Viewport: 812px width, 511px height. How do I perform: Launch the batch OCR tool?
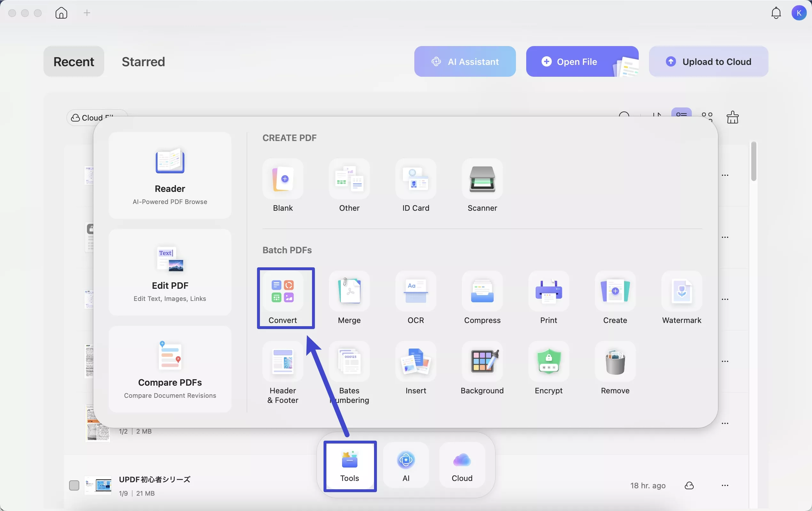pyautogui.click(x=416, y=297)
